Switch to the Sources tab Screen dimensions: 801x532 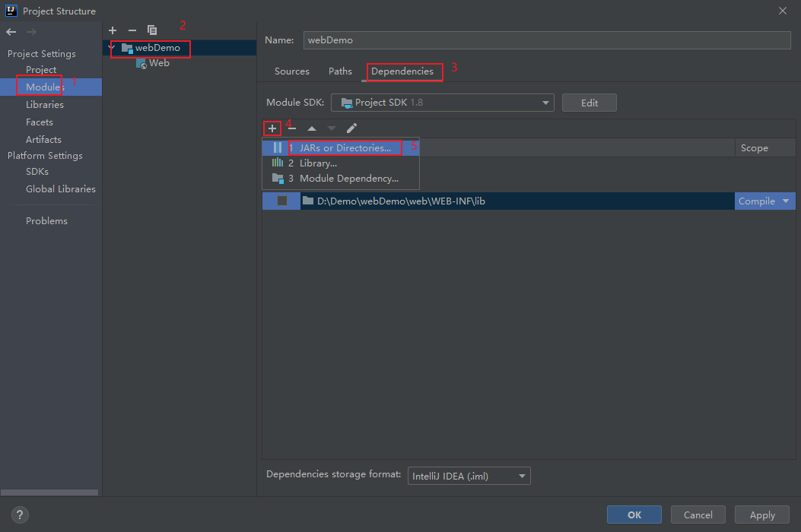(292, 71)
